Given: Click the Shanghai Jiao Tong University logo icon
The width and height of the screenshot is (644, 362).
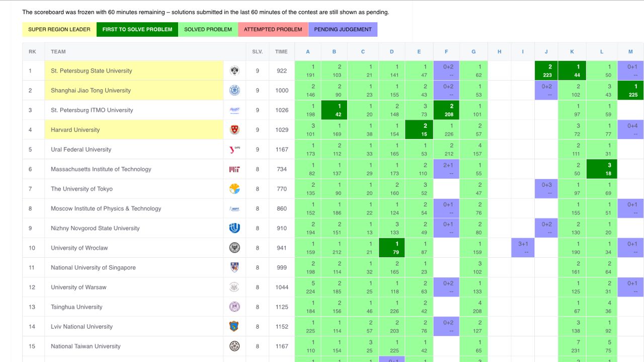Looking at the screenshot, I should [x=234, y=91].
